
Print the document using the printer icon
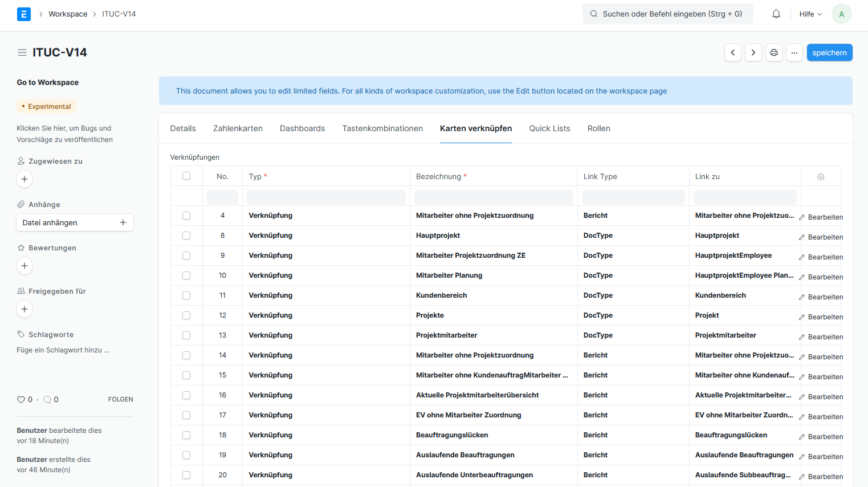point(773,52)
